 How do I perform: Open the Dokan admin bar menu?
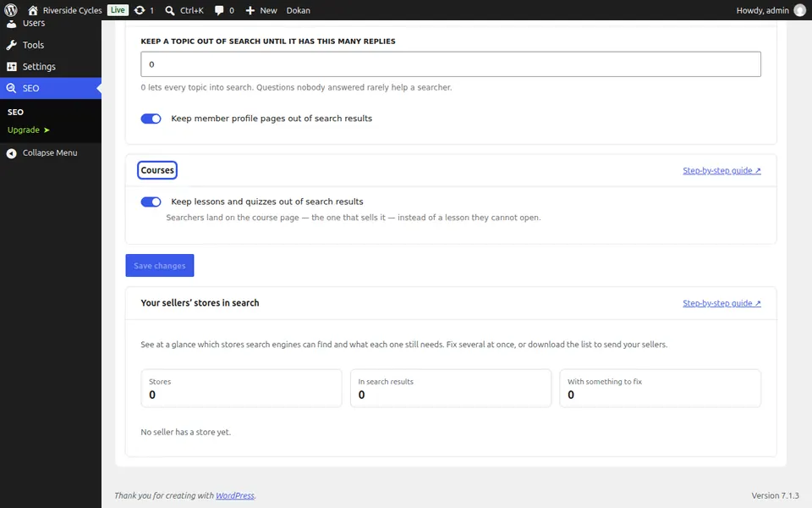pyautogui.click(x=299, y=10)
